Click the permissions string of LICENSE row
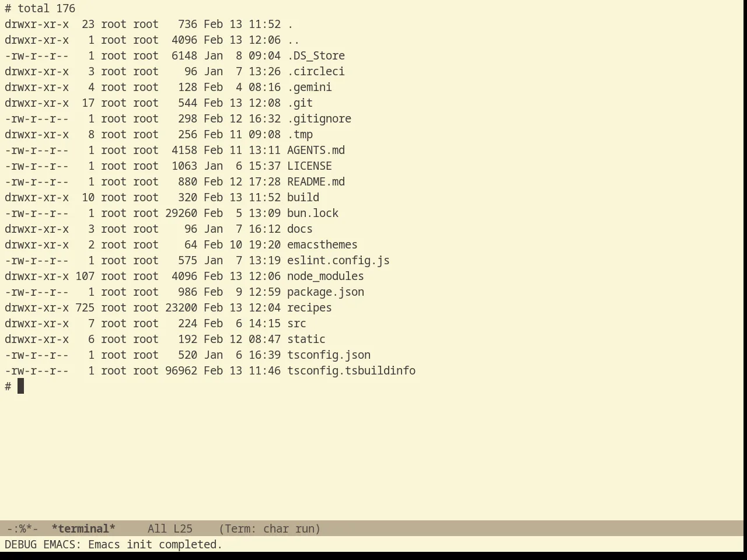This screenshot has height=560, width=747. (37, 166)
